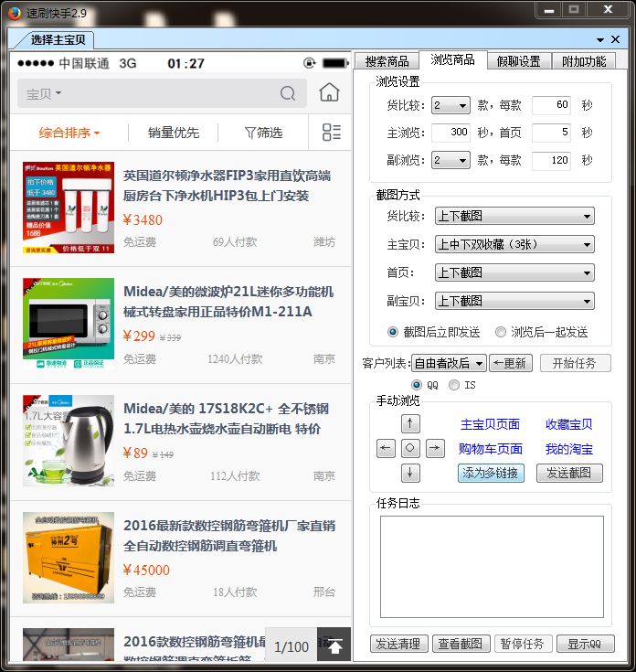Click the 1/100 page indicator

pos(291,646)
